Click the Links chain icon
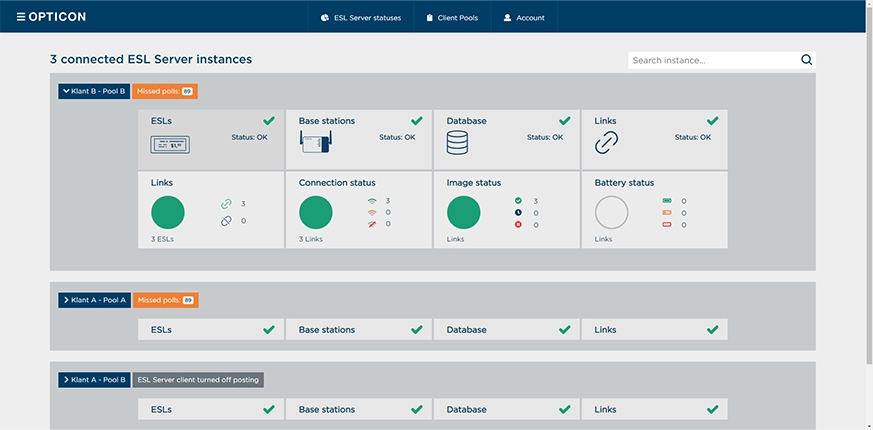Image resolution: width=873 pixels, height=430 pixels. [x=607, y=143]
